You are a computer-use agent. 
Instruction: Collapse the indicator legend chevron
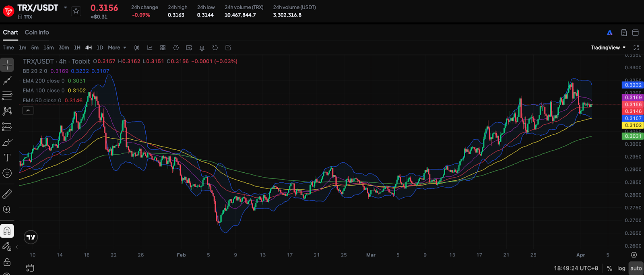tap(28, 110)
